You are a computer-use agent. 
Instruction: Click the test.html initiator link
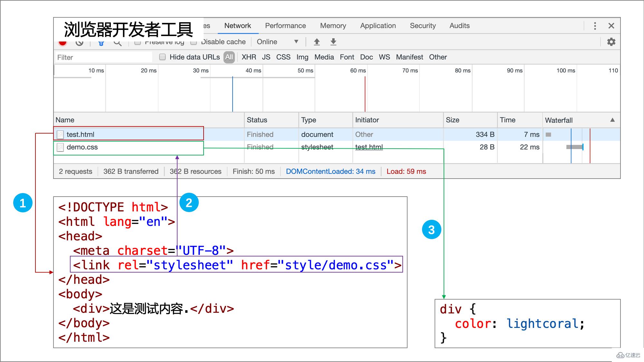(369, 147)
